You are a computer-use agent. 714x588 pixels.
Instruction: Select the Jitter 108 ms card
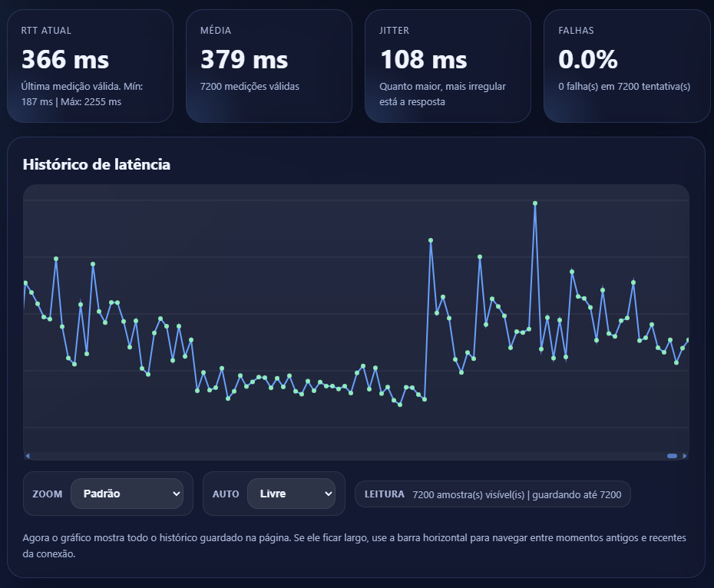point(448,66)
